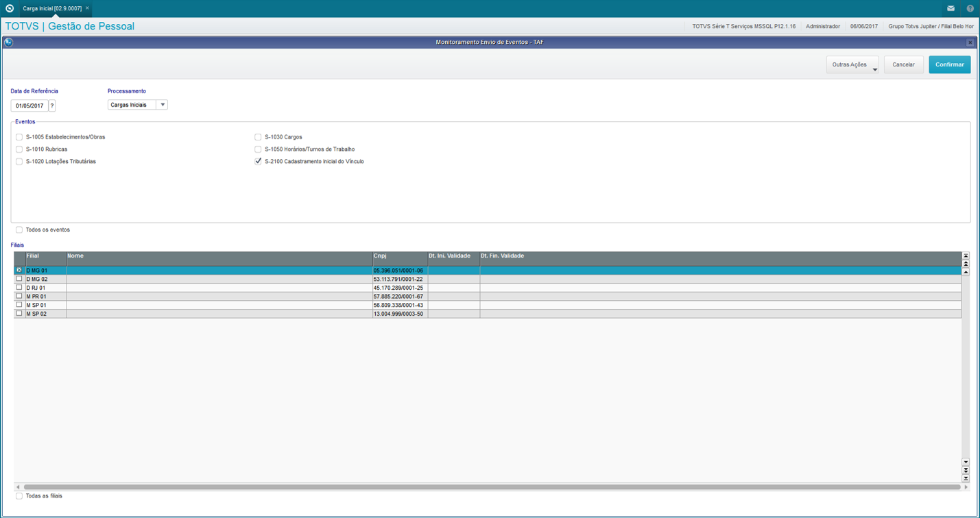Click the Administrador user label in the header
Image resolution: width=980 pixels, height=518 pixels.
(x=823, y=27)
